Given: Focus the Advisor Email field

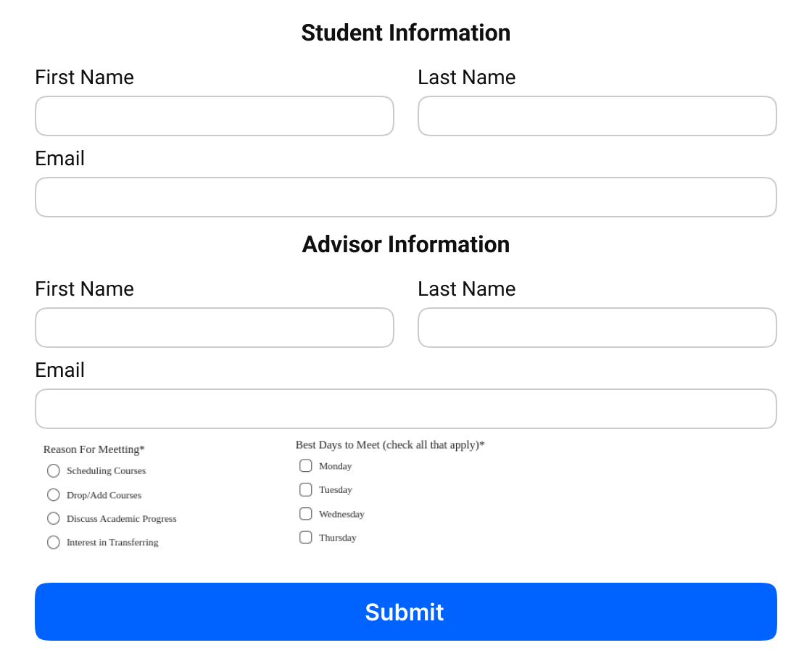Looking at the screenshot, I should tap(406, 409).
